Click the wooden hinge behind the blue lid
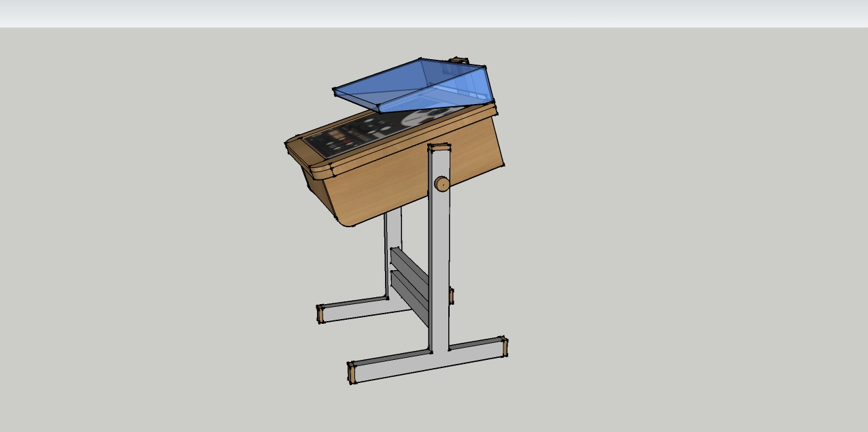This screenshot has width=868, height=432. point(458,61)
